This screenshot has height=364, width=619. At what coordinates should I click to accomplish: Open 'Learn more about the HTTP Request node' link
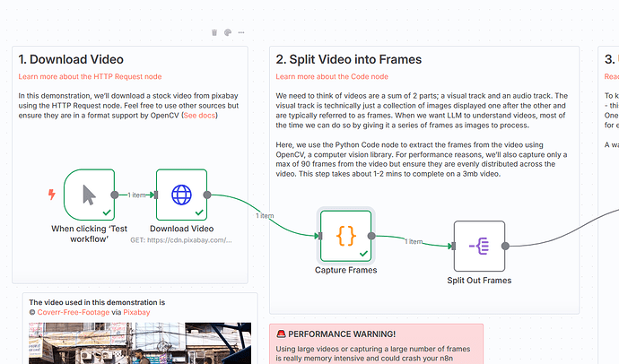tap(90, 76)
